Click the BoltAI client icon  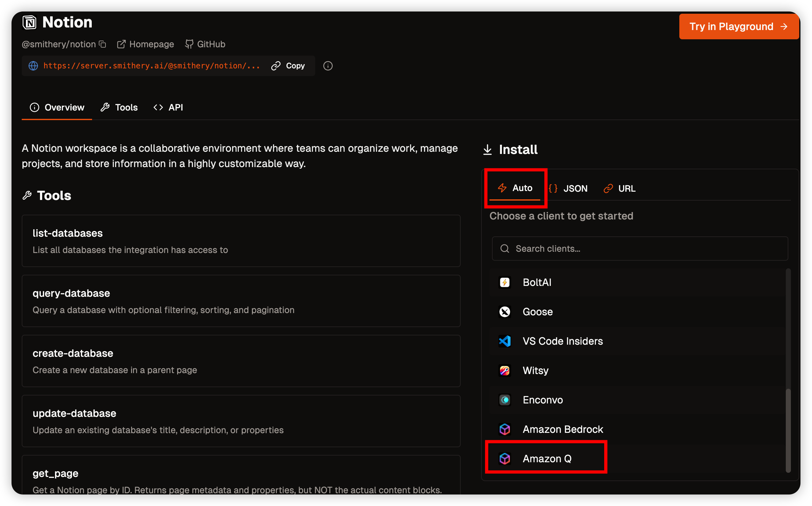pos(504,282)
